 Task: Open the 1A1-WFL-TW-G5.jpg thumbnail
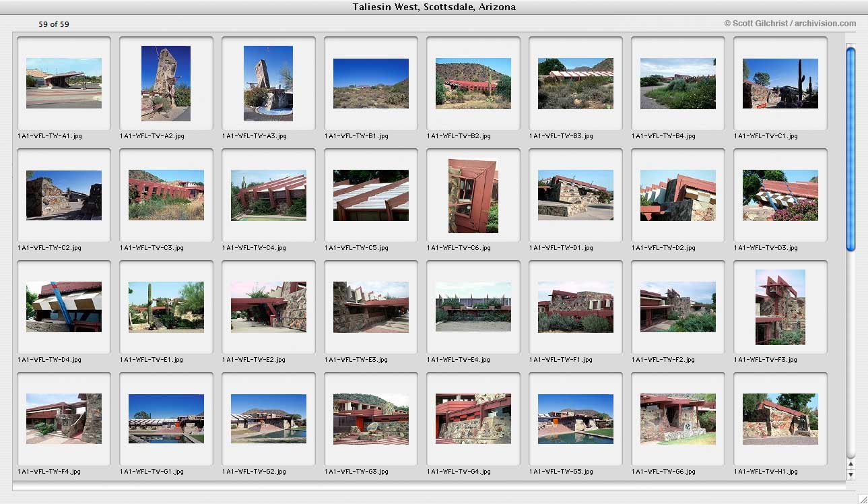tap(576, 418)
